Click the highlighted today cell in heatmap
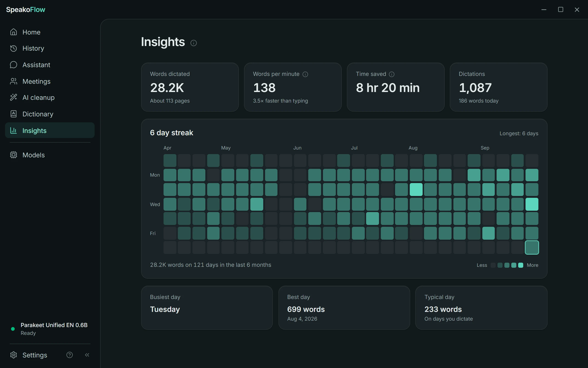 pos(532,247)
